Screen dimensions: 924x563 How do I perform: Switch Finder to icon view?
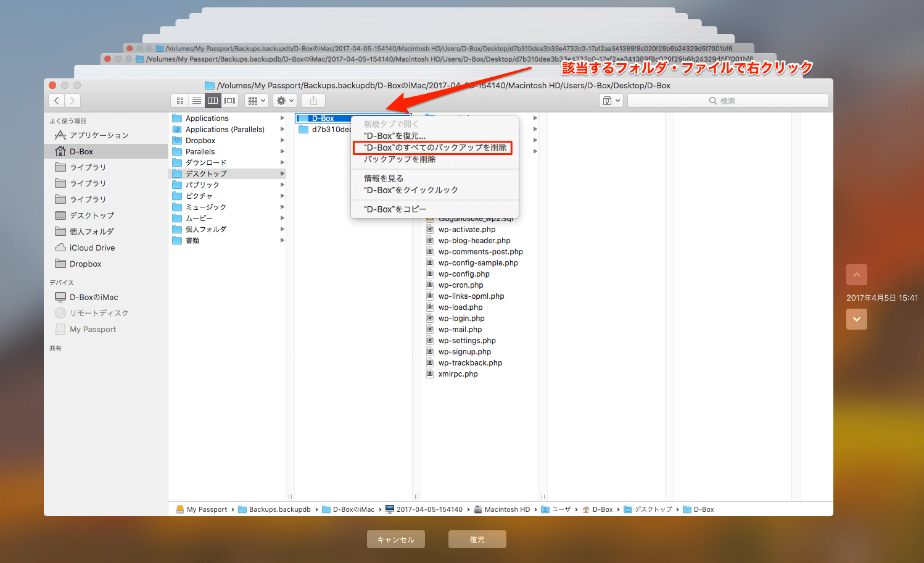point(180,101)
